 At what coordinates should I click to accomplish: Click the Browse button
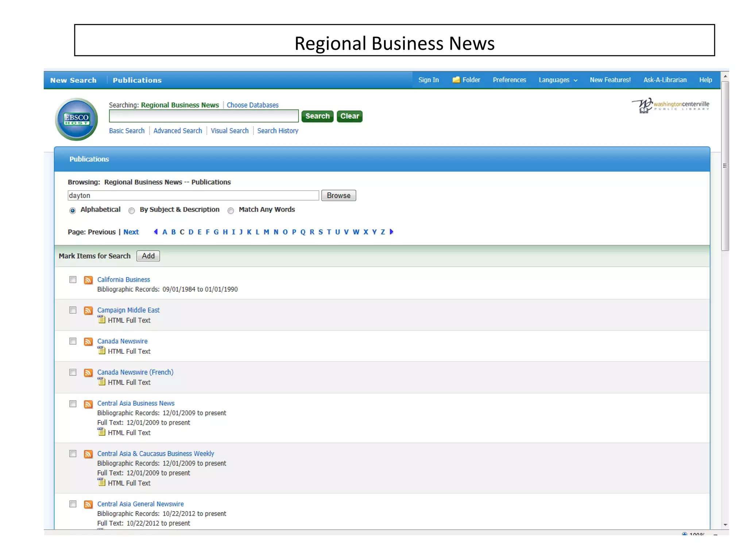tap(338, 195)
